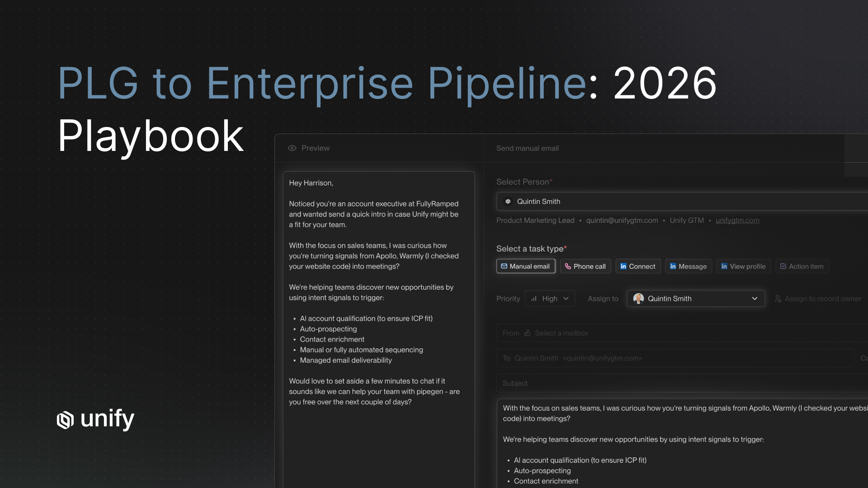
Task: Click the chevron in the Assign to dropdown
Action: [x=755, y=299]
